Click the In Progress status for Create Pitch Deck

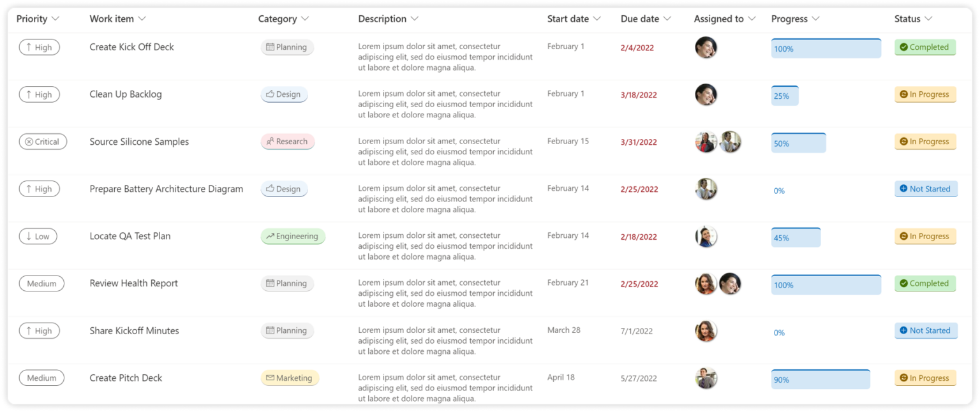pos(925,378)
